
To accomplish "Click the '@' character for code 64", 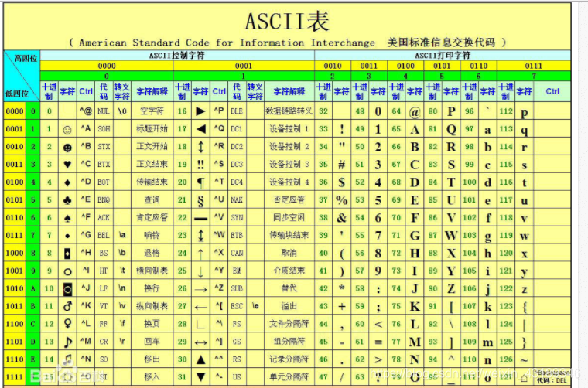I will point(415,112).
